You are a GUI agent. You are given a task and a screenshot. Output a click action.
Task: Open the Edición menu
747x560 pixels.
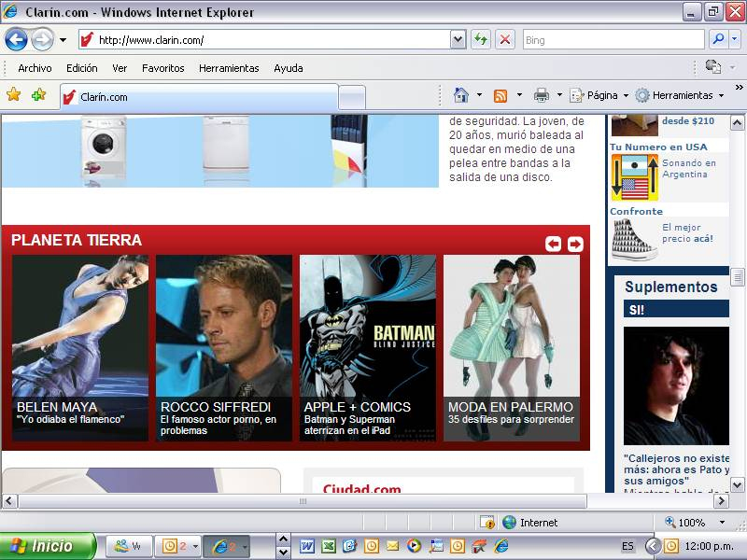82,68
